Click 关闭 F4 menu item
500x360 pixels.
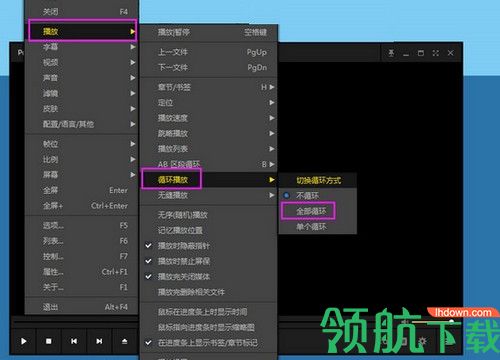pyautogui.click(x=82, y=12)
